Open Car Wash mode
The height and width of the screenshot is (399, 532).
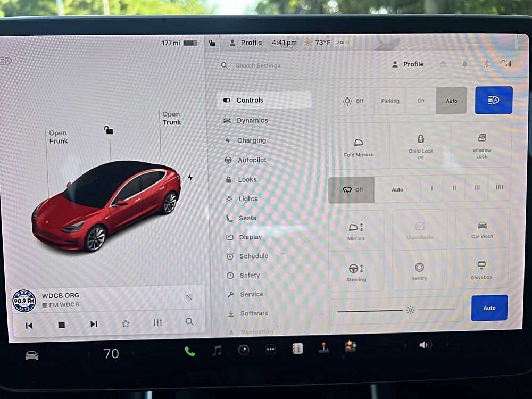click(482, 229)
